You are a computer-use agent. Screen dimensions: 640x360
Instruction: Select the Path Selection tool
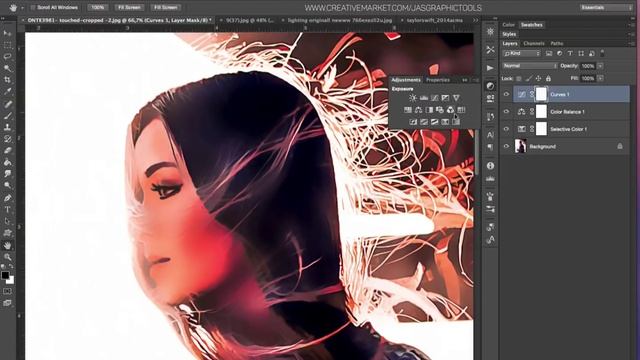click(x=7, y=222)
